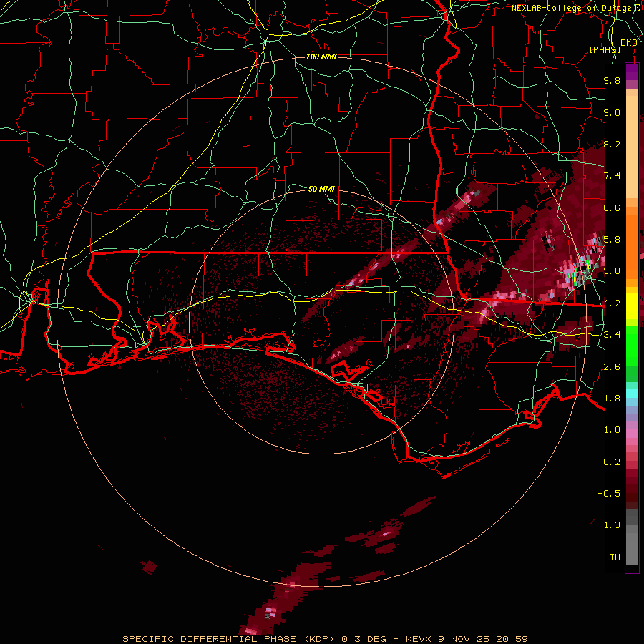Click the KEVX 9 NOV 25 20:59 timestamp
The height and width of the screenshot is (644, 644).
(467, 639)
